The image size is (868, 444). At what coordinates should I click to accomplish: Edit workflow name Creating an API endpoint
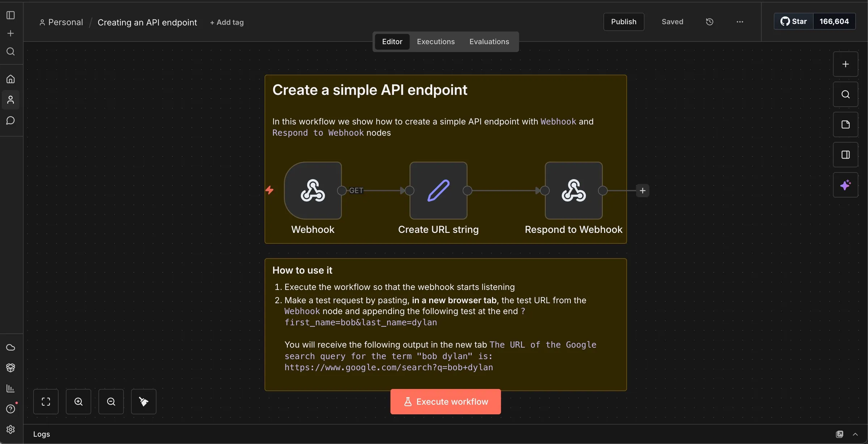coord(147,22)
